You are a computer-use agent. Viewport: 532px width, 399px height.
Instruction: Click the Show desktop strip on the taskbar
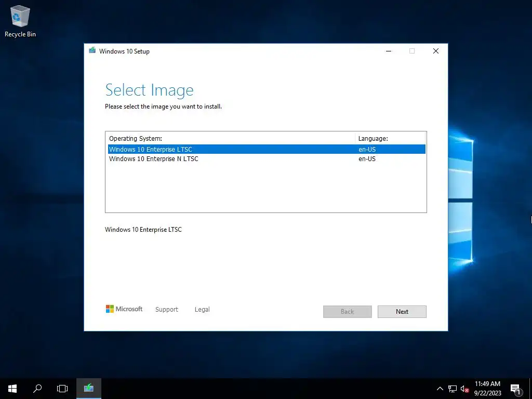pyautogui.click(x=530, y=389)
